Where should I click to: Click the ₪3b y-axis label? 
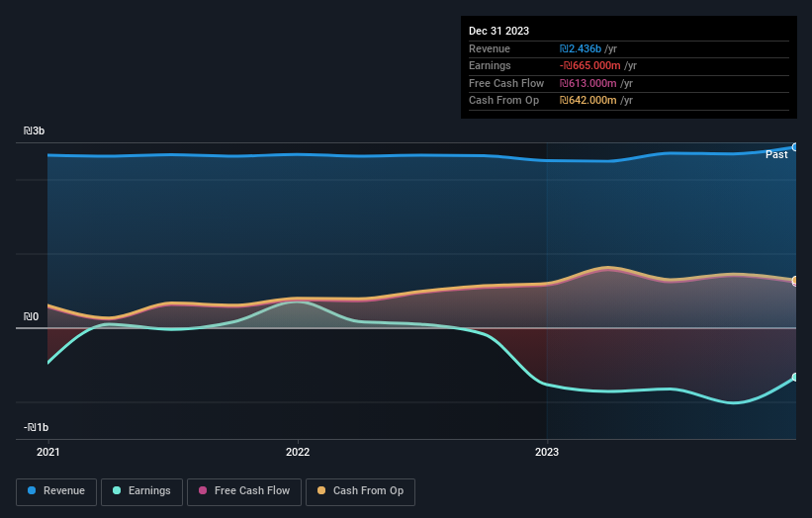click(35, 130)
